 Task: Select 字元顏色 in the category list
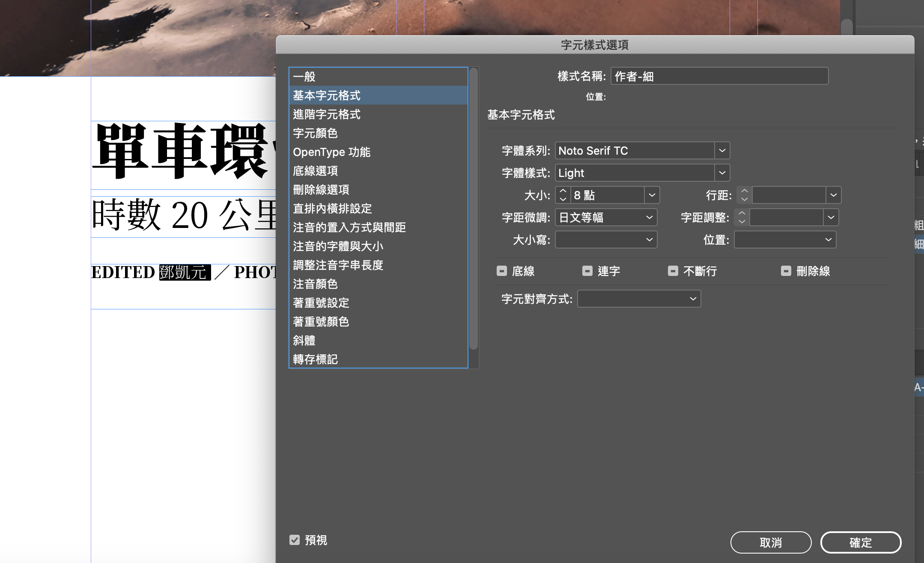click(x=316, y=133)
